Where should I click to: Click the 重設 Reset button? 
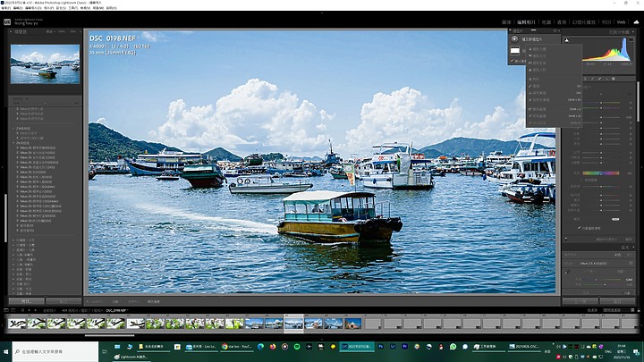pos(617,301)
